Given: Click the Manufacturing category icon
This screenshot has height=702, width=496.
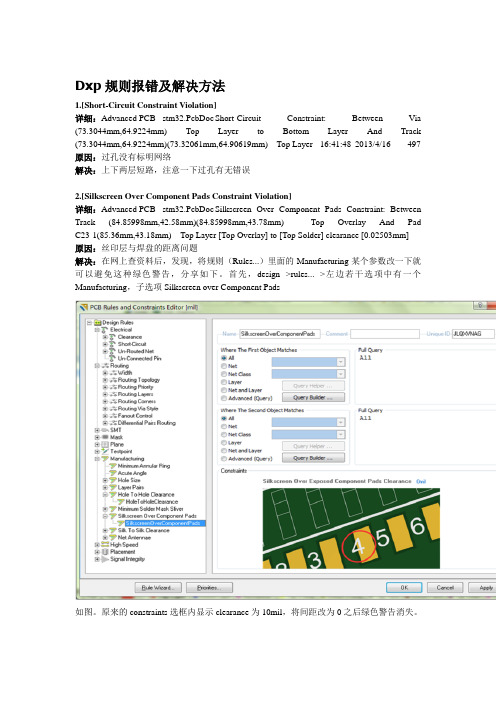Looking at the screenshot, I should coord(105,458).
